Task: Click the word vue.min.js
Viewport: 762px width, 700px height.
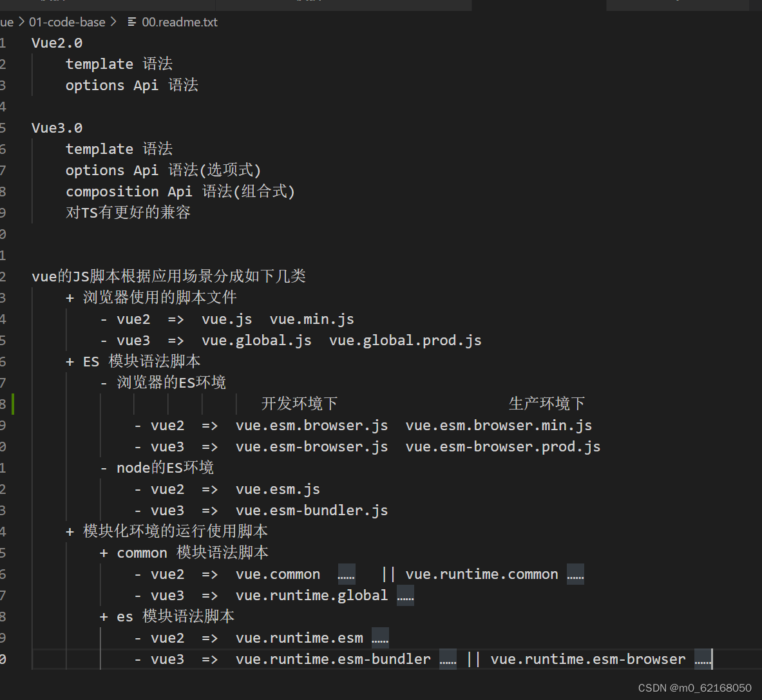Action: point(312,319)
